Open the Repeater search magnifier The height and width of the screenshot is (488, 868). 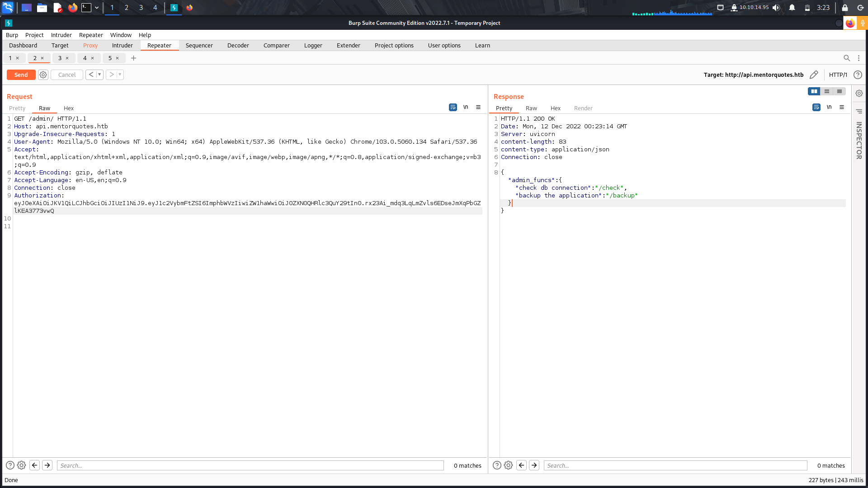pos(847,58)
